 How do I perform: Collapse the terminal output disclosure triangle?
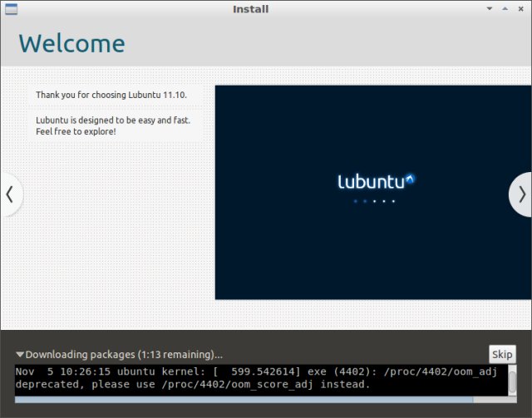point(20,355)
